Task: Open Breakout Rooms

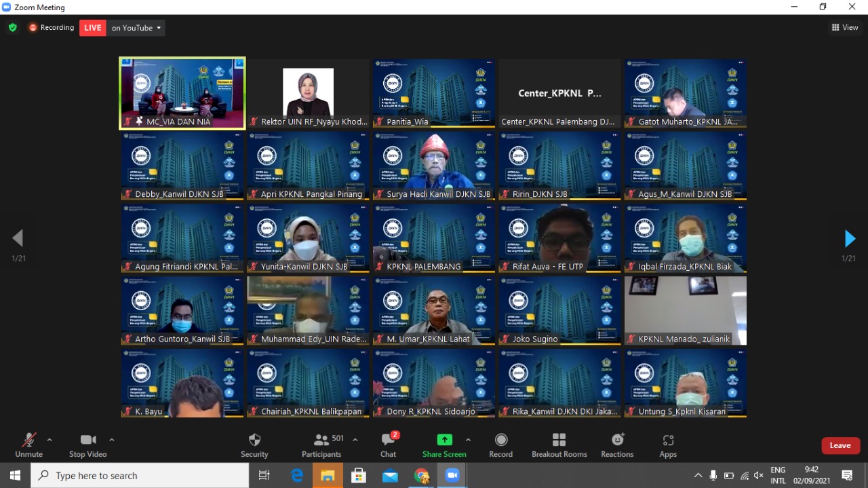Action: (x=559, y=445)
